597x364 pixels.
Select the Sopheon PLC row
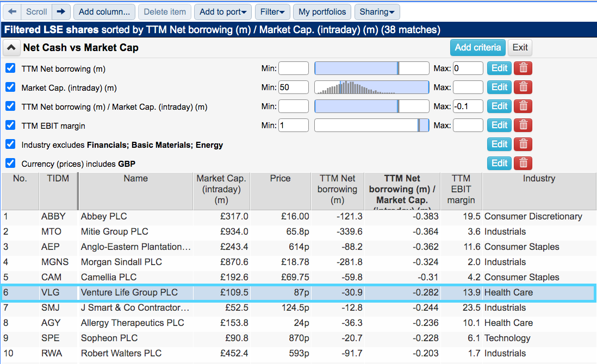(x=298, y=338)
